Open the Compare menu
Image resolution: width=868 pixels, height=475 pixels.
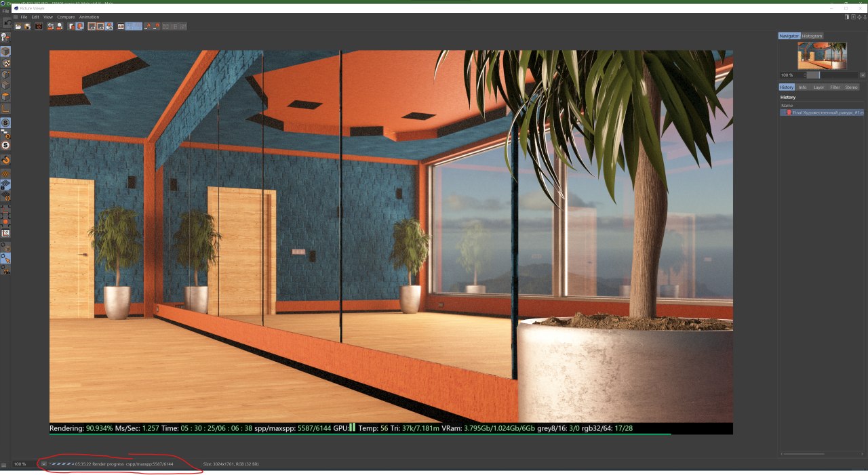[x=66, y=17]
